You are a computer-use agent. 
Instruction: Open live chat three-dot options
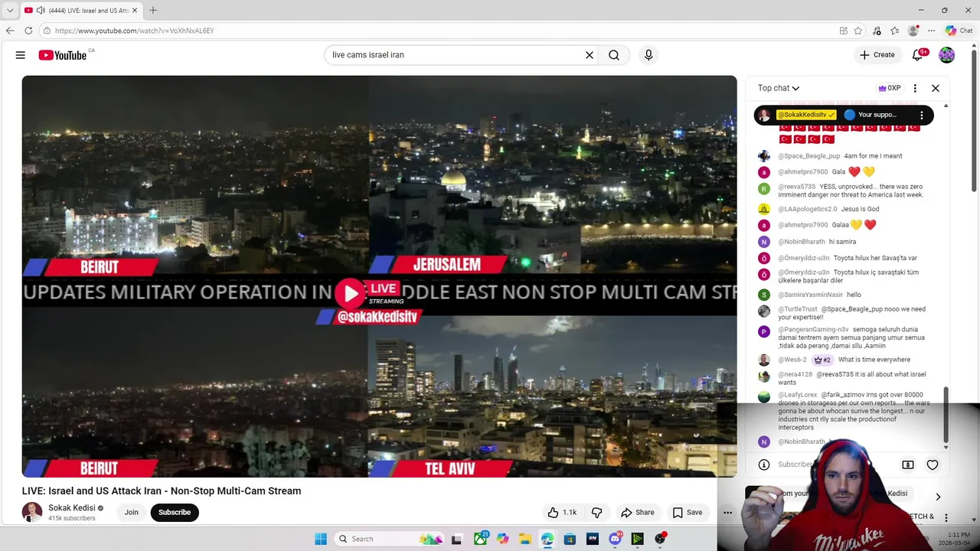915,88
